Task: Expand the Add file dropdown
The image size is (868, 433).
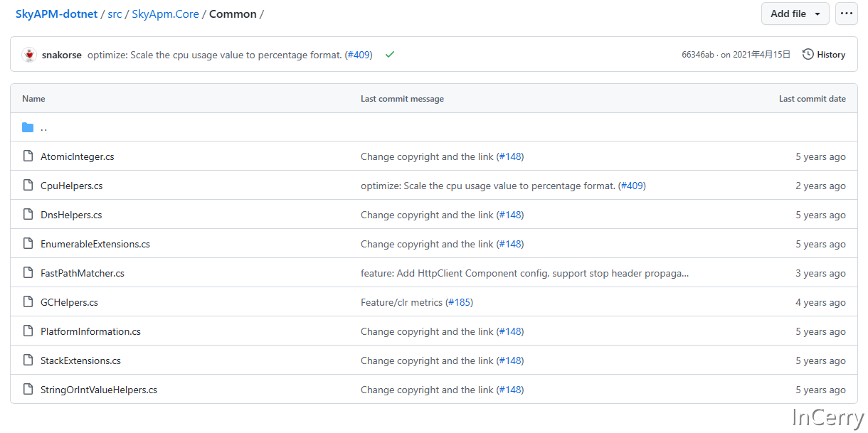Action: (795, 14)
